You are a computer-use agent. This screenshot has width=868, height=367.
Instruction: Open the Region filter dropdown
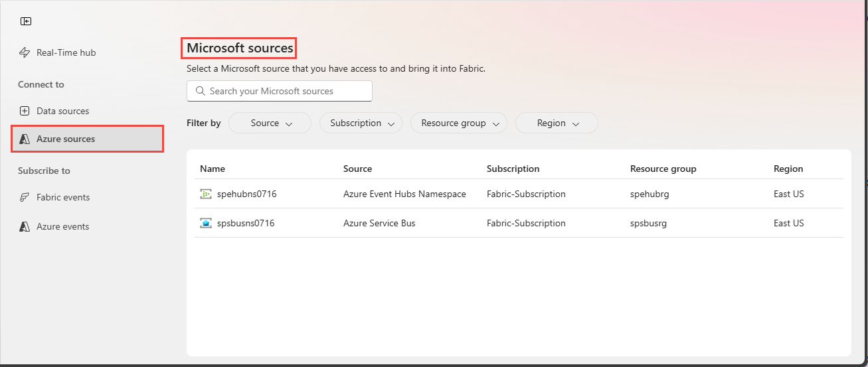[x=557, y=123]
